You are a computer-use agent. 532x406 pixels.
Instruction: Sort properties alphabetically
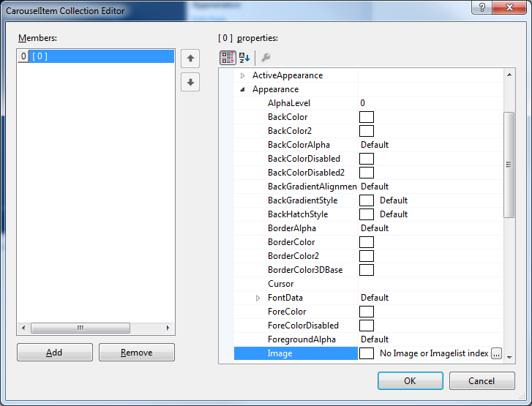[x=244, y=58]
